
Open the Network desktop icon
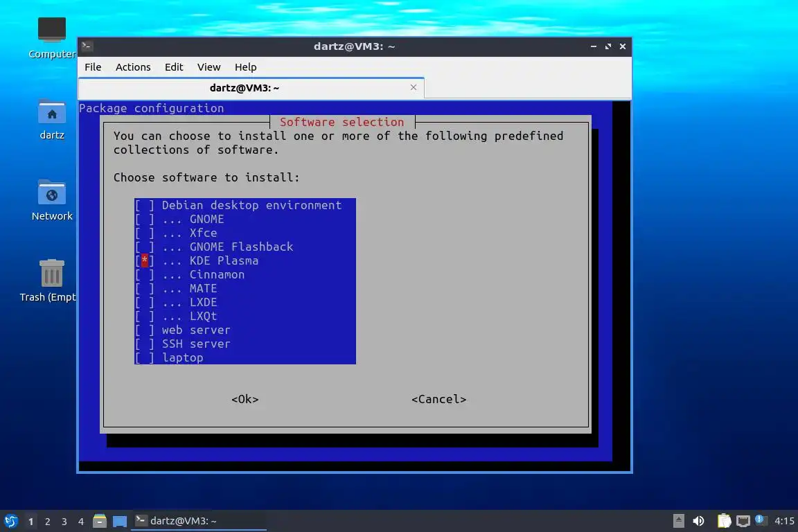52,201
